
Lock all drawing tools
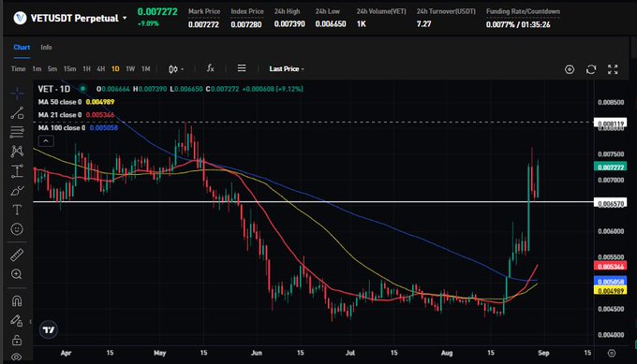17,340
